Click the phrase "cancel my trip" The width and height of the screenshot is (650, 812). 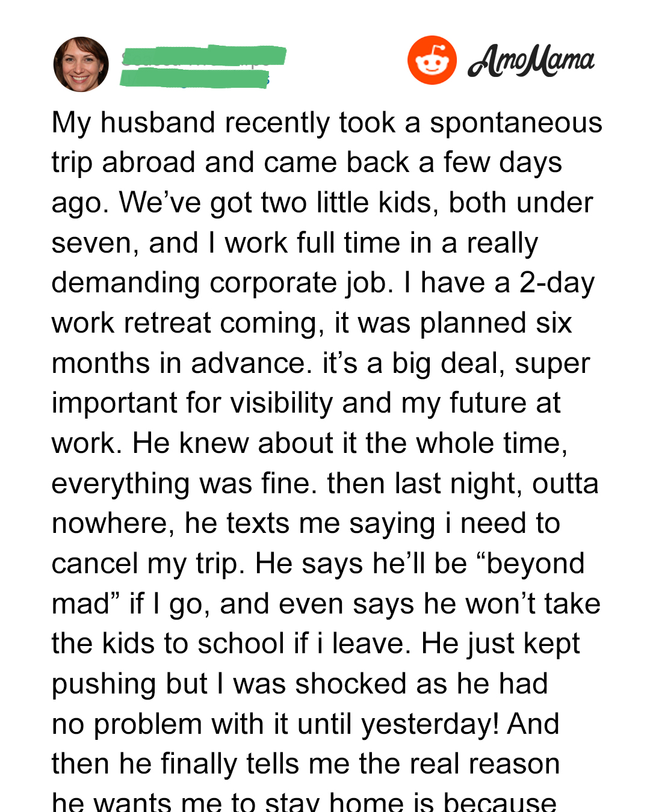(x=149, y=564)
